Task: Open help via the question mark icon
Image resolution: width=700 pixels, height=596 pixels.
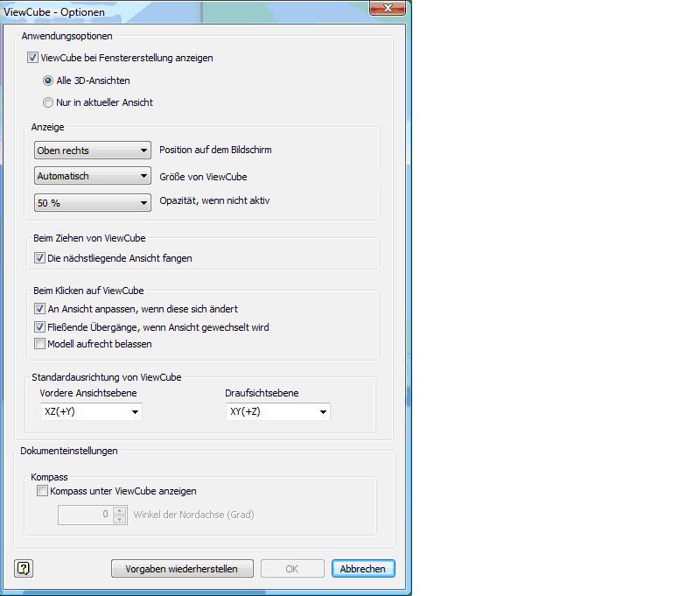Action: coord(24,568)
